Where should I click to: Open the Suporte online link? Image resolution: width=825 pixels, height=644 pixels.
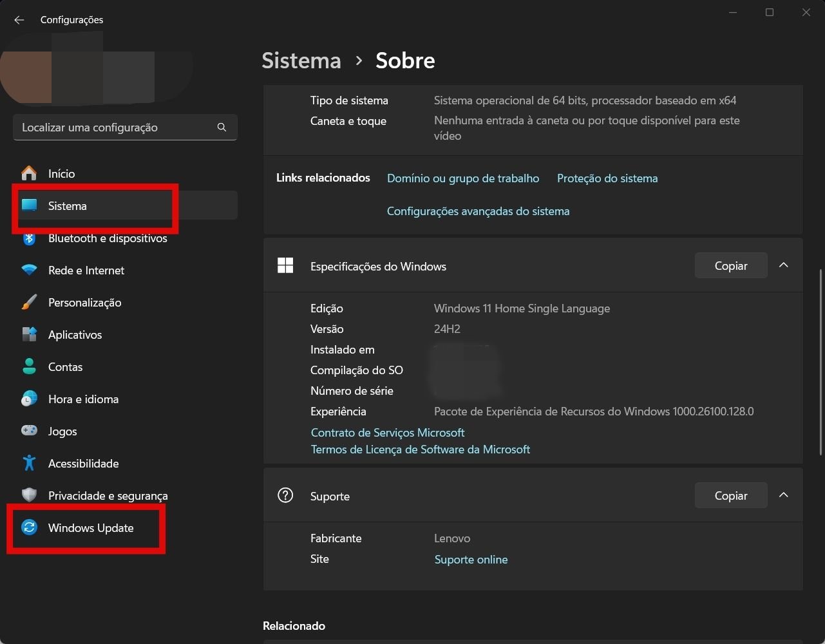[x=471, y=559]
